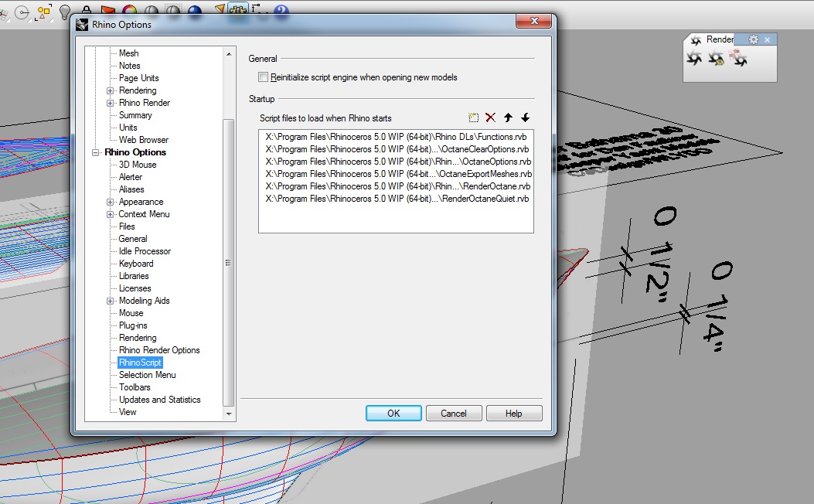Viewport: 814px width, 504px height.
Task: Click the first Octane render icon in Render panel
Action: pos(694,58)
